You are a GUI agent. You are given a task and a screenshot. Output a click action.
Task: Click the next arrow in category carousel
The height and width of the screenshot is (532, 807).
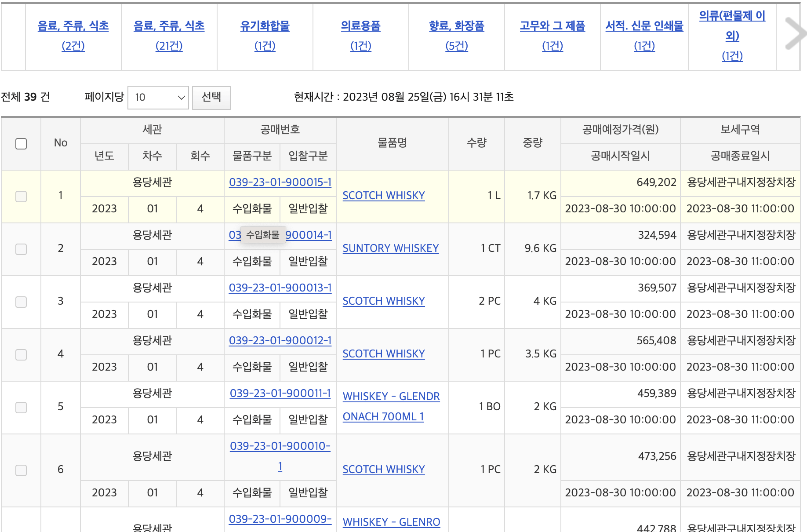coord(795,33)
